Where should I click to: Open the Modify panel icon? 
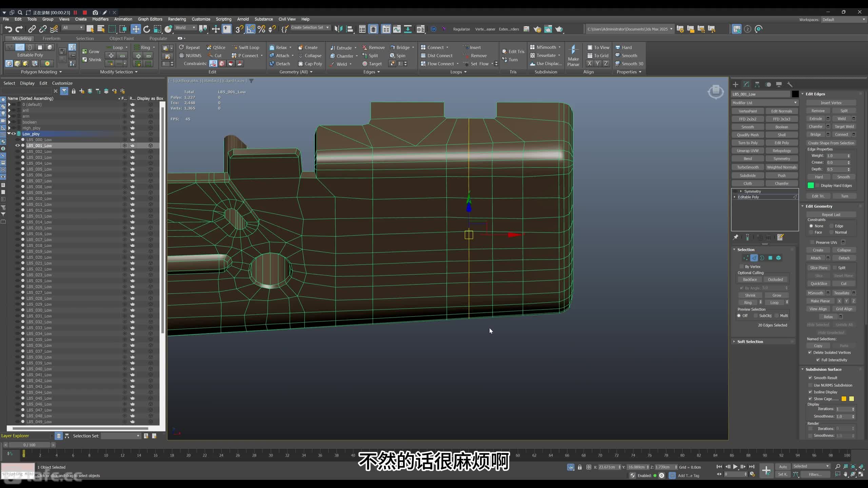746,84
